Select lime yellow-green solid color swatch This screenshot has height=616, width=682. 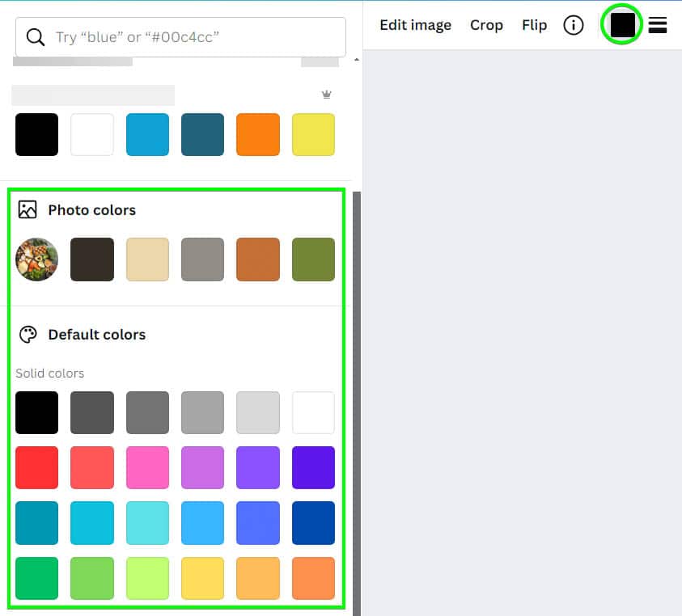(x=147, y=578)
